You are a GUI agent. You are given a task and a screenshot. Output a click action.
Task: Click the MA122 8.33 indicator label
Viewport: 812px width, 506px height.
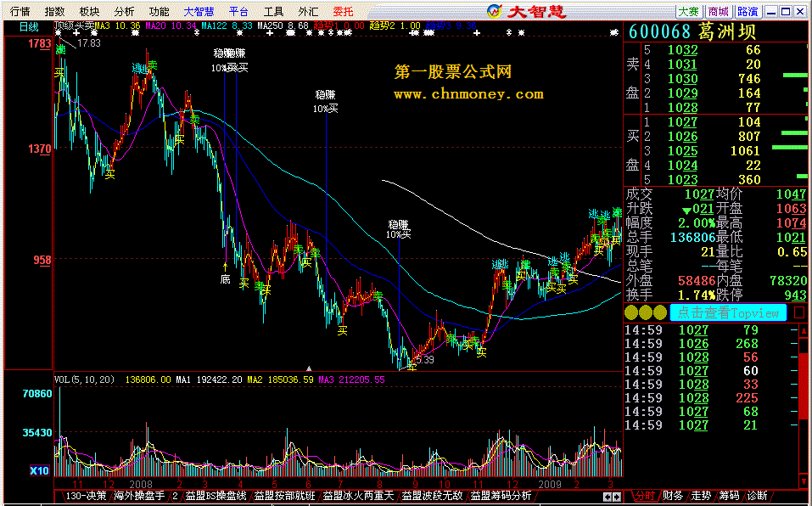point(227,25)
